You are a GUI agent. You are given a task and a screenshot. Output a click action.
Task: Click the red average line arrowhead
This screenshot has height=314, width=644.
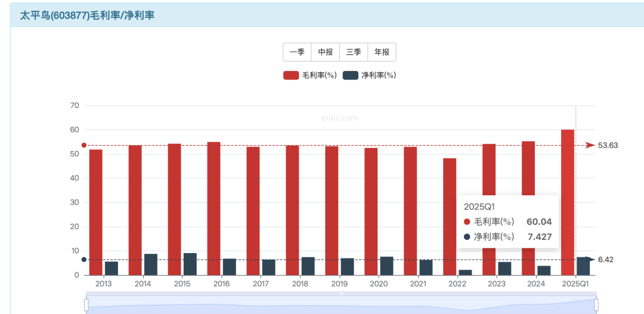[x=590, y=145]
